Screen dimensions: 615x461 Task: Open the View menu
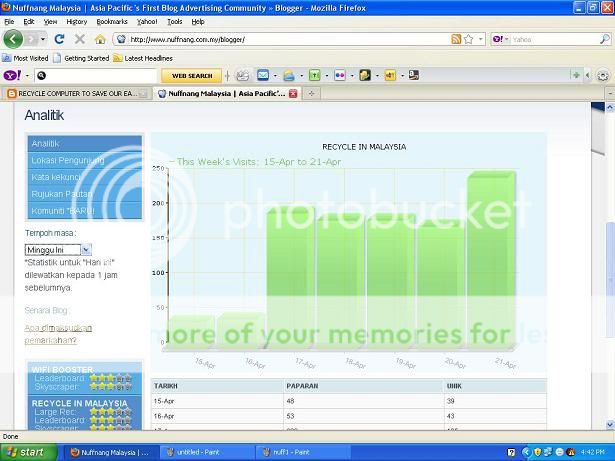(x=50, y=22)
